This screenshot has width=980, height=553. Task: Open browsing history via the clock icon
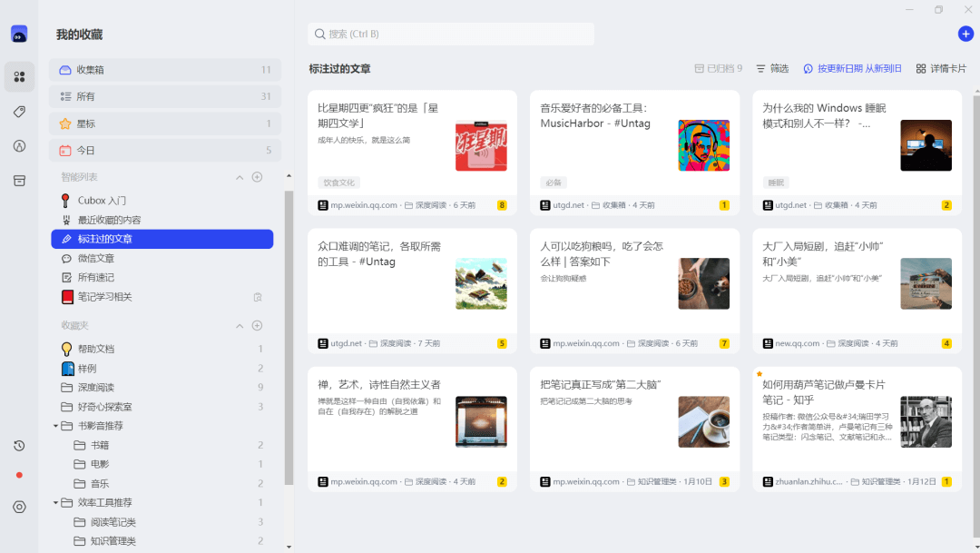tap(19, 446)
